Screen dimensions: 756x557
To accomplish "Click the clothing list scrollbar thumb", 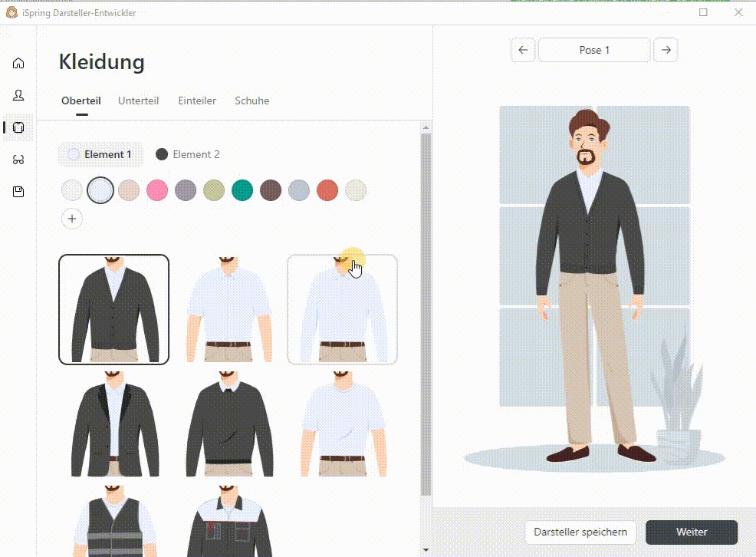I will [426, 315].
